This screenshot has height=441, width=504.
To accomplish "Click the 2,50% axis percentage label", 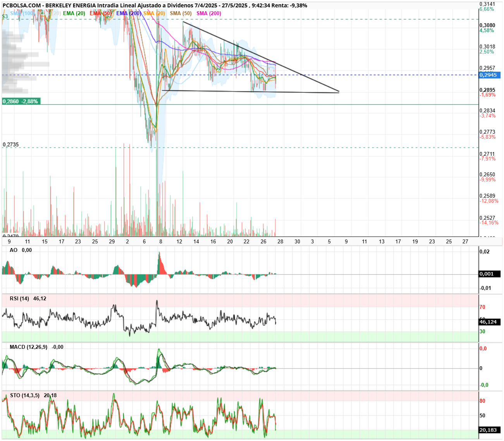I will (x=487, y=52).
